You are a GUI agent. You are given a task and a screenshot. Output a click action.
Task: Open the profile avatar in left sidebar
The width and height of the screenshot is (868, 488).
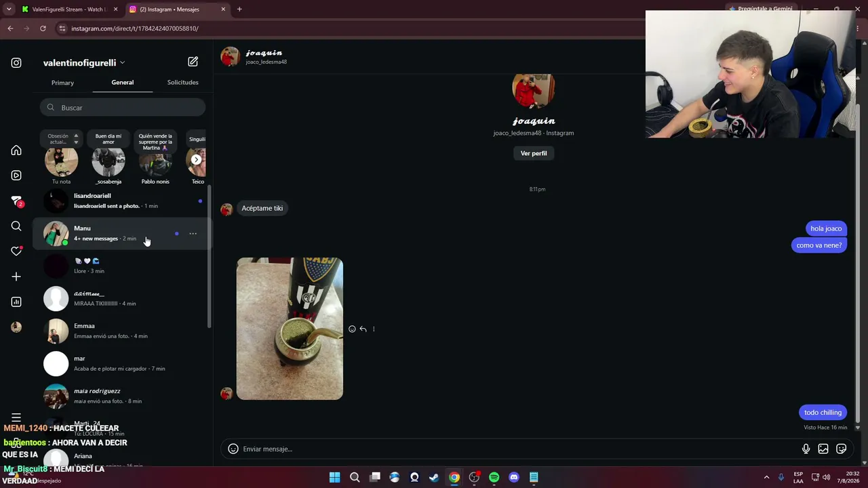coord(16,327)
